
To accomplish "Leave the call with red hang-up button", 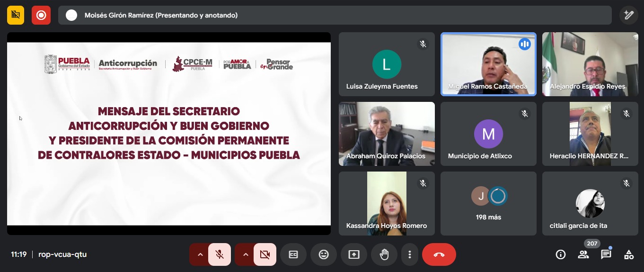I will coord(439,254).
